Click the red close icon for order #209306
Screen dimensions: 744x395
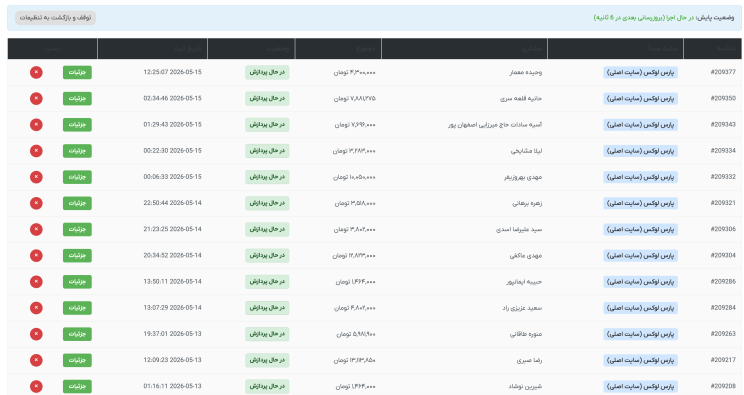(x=36, y=229)
